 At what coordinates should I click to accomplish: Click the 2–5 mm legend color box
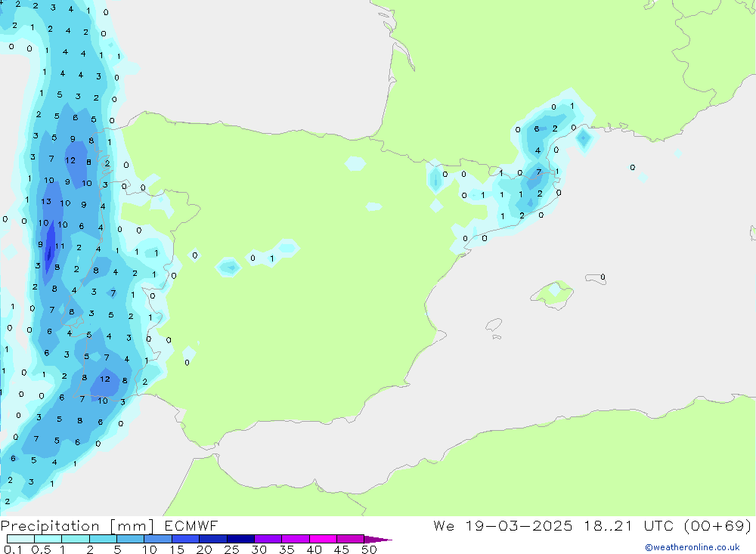pyautogui.click(x=103, y=539)
